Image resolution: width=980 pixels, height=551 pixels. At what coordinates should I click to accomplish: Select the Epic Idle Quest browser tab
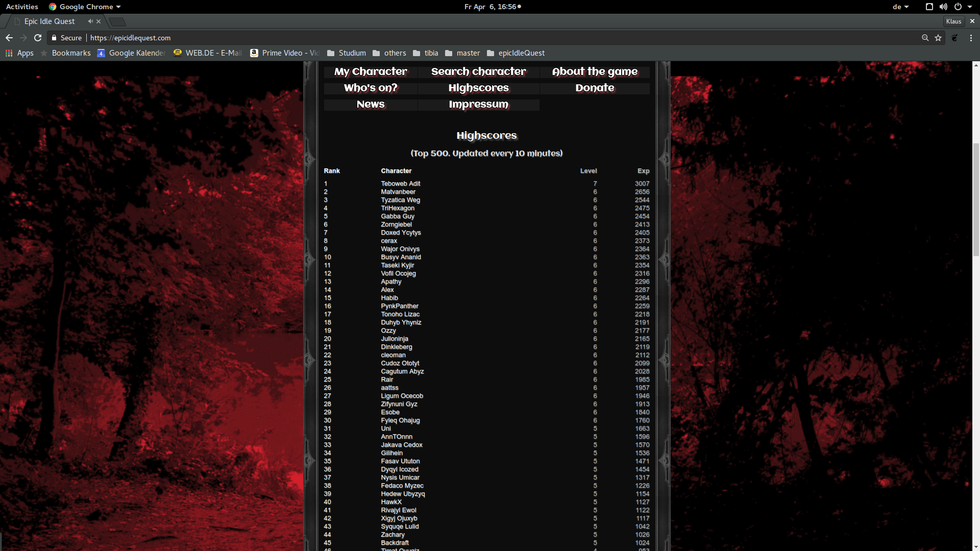[x=50, y=21]
